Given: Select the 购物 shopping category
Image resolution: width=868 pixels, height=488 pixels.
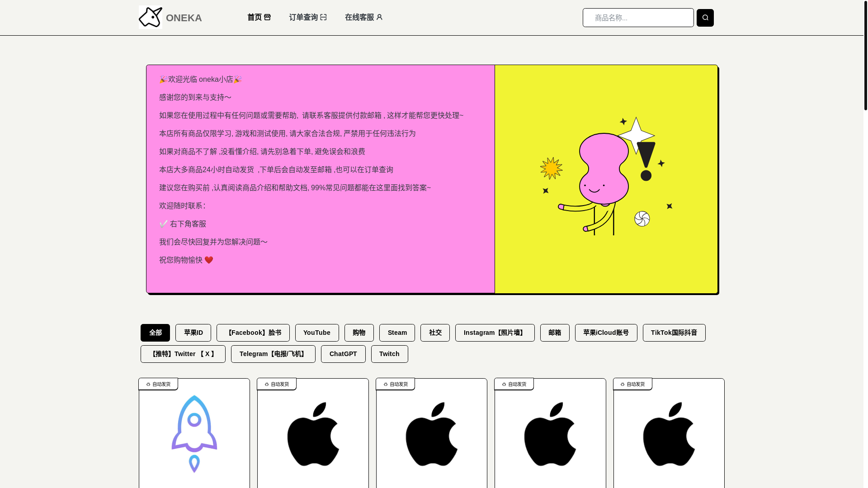Looking at the screenshot, I should pyautogui.click(x=359, y=333).
